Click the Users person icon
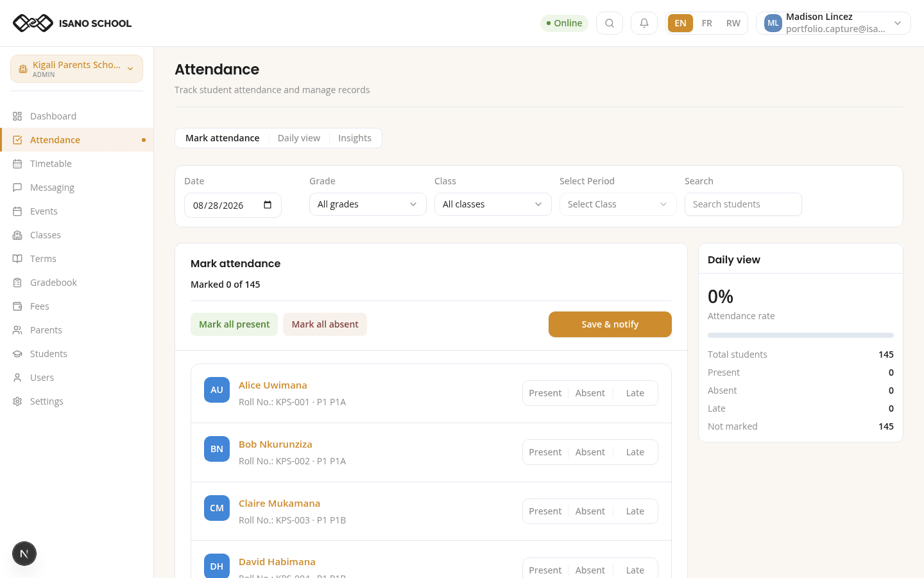The width and height of the screenshot is (924, 578). 17,378
